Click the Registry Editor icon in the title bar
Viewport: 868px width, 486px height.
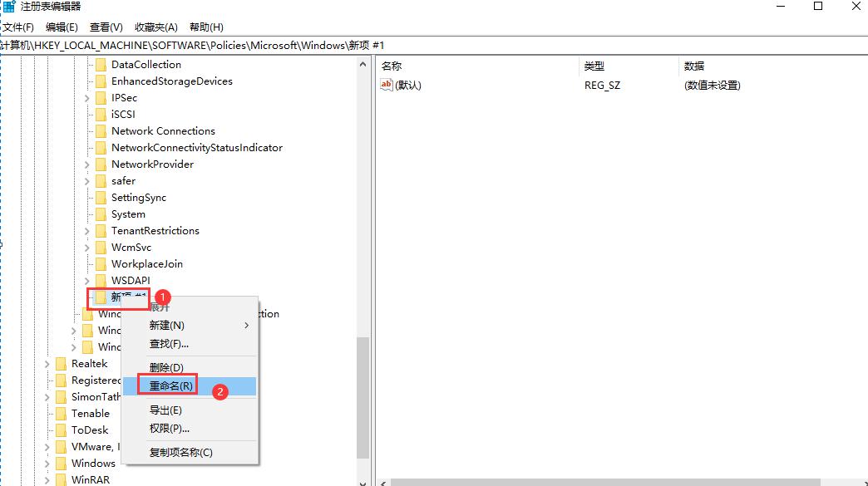tap(8, 7)
